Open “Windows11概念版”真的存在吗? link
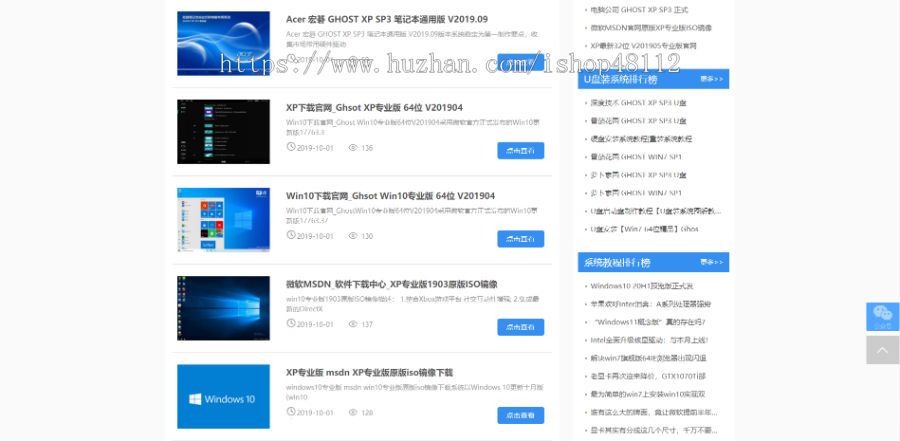900x441 pixels. (650, 322)
